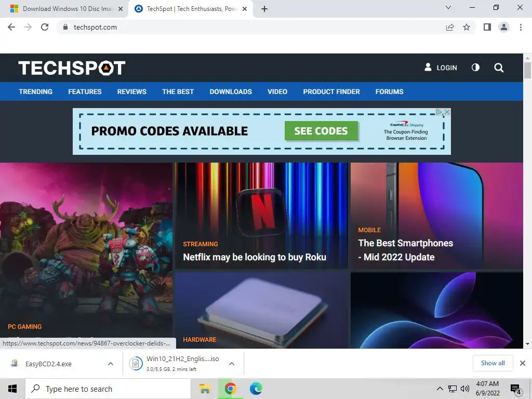The image size is (532, 399).
Task: Close the TechSpot tab
Action: 245,9
